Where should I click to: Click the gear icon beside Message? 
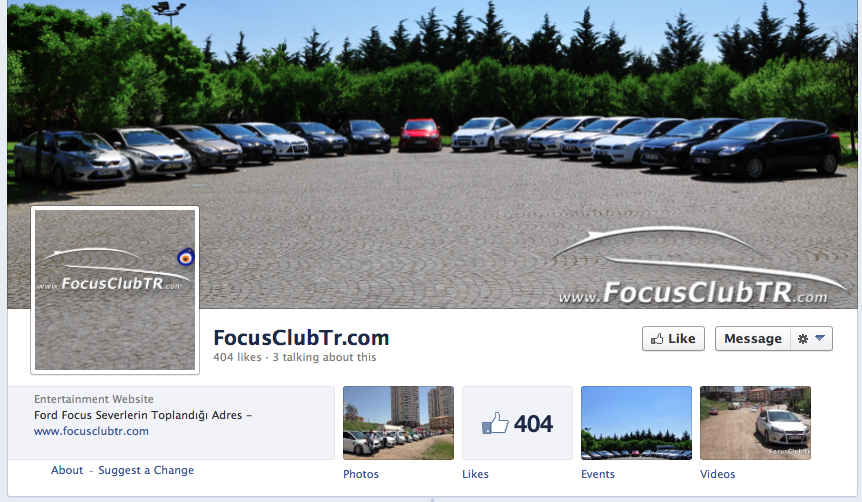(x=803, y=339)
